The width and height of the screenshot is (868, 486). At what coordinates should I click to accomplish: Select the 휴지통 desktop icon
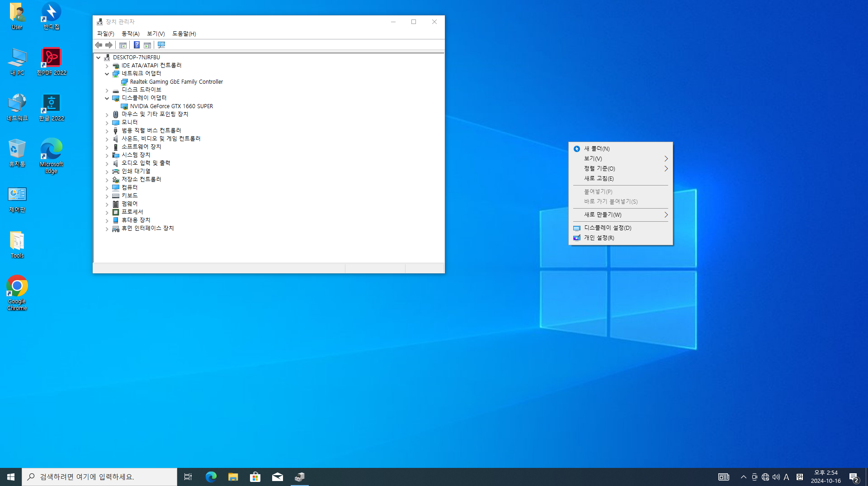click(17, 153)
